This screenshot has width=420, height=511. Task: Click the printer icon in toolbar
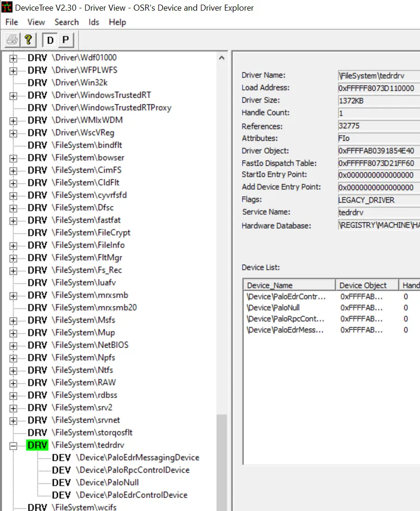click(x=12, y=40)
